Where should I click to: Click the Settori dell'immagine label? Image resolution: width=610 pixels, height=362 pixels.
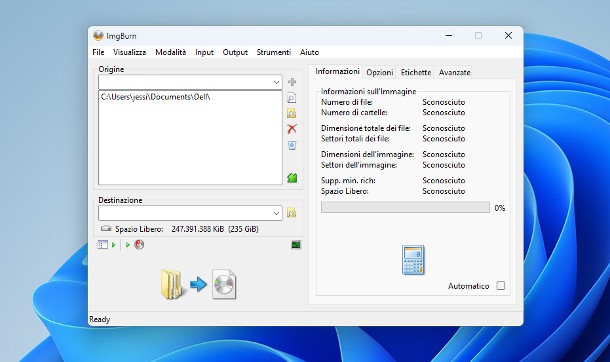[x=359, y=165]
